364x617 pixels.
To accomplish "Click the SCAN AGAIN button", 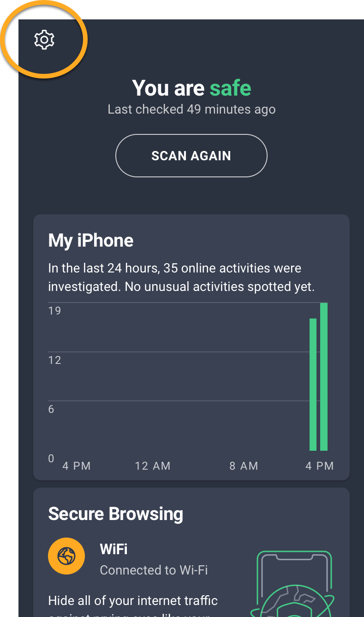I will tap(191, 156).
